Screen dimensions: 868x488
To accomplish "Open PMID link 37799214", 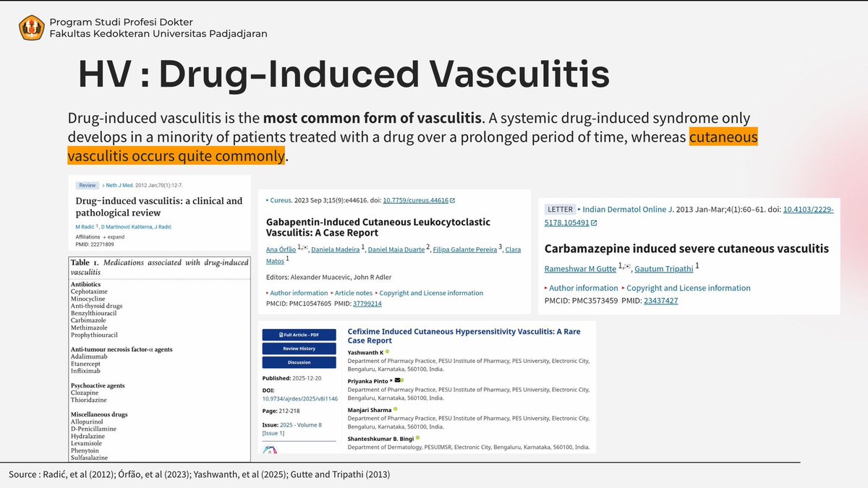I will [x=367, y=304].
